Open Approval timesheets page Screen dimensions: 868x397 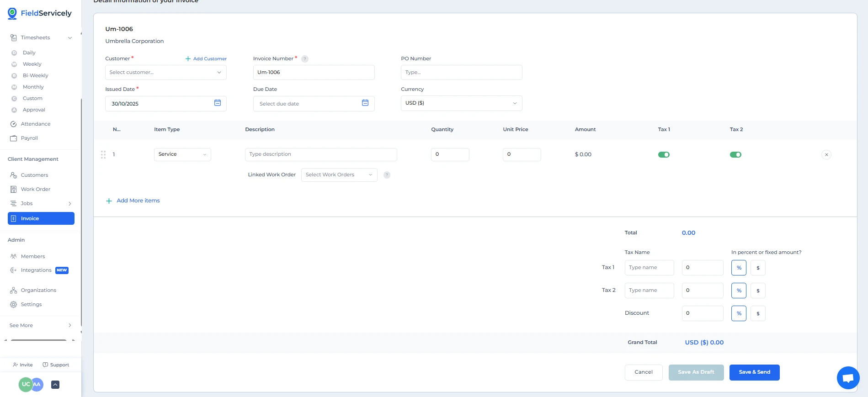(x=34, y=110)
